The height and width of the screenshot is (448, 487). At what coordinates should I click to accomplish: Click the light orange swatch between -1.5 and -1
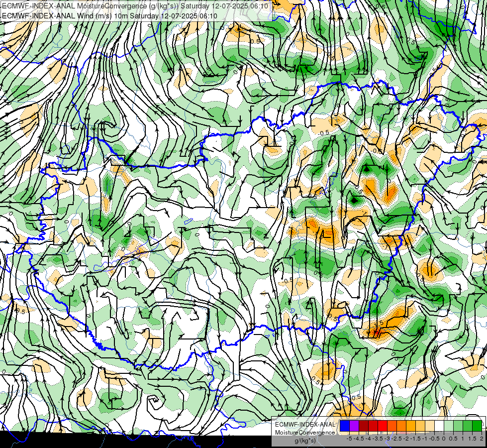[x=420, y=426]
